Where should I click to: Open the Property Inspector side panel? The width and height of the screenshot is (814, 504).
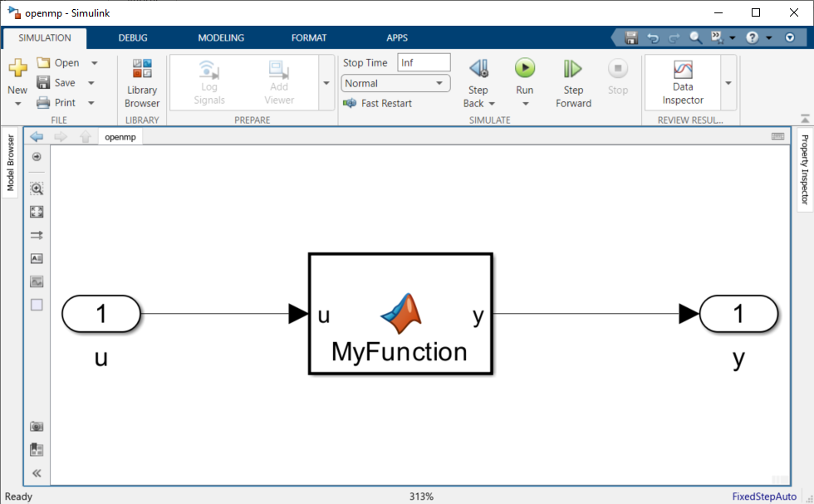click(805, 169)
